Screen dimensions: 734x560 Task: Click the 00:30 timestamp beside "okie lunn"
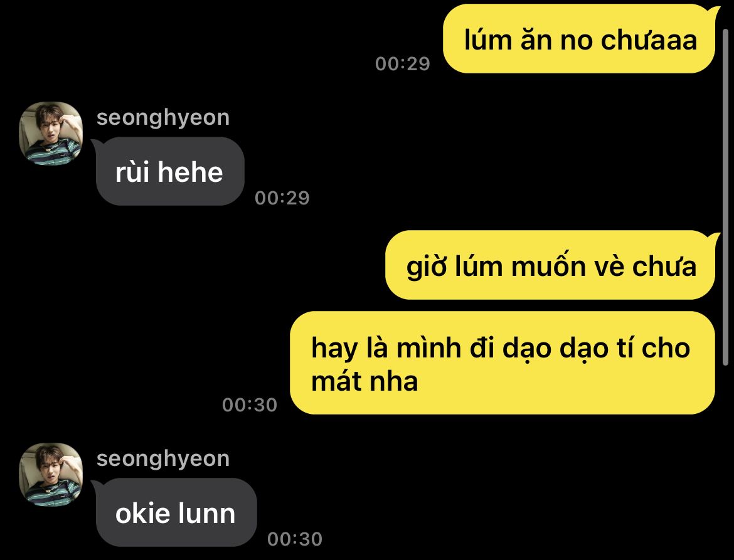click(x=295, y=539)
